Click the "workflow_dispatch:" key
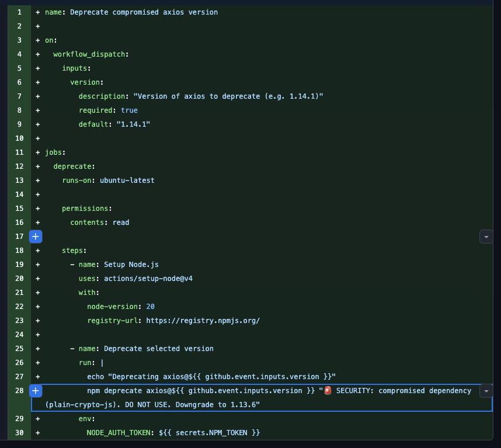Viewport: 501px width, 448px height. pyautogui.click(x=91, y=54)
